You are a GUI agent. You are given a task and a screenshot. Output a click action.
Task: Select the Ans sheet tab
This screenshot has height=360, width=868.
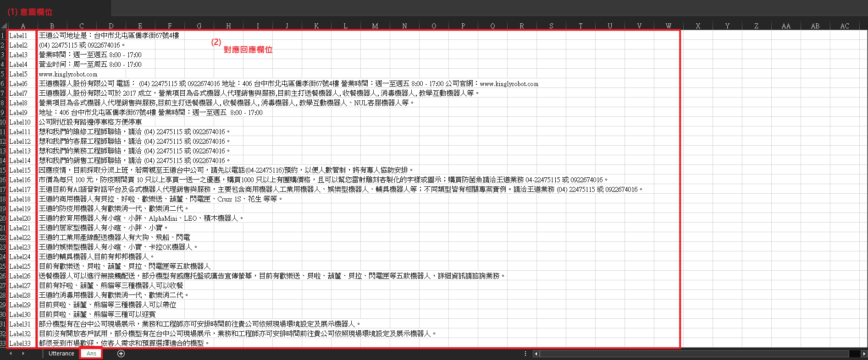tap(91, 354)
